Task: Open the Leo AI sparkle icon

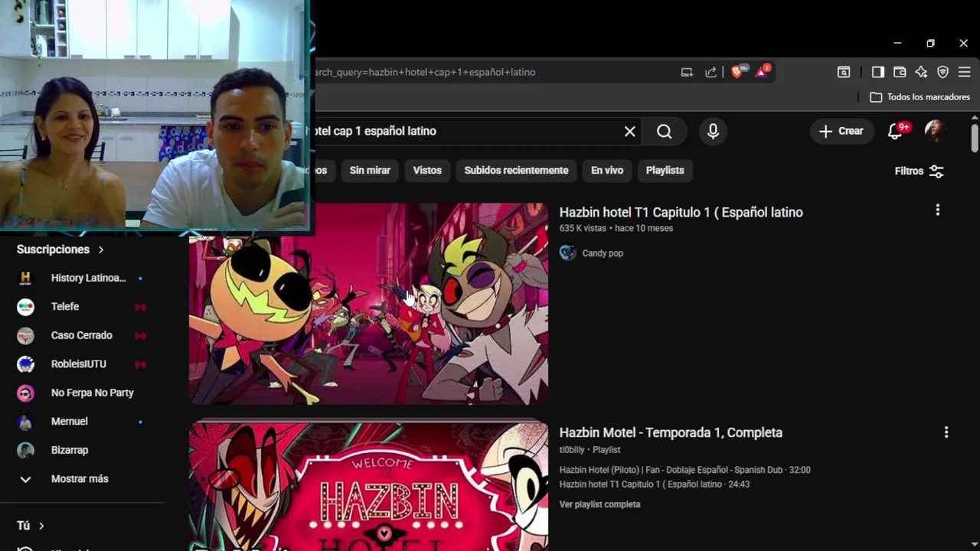Action: [921, 72]
